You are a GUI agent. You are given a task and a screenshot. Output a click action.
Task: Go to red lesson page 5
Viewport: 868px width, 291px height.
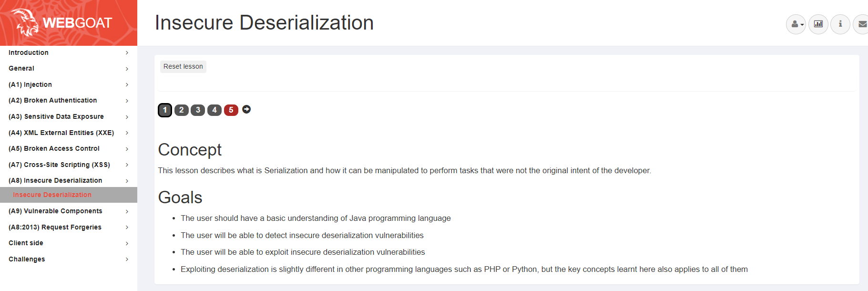pyautogui.click(x=231, y=110)
